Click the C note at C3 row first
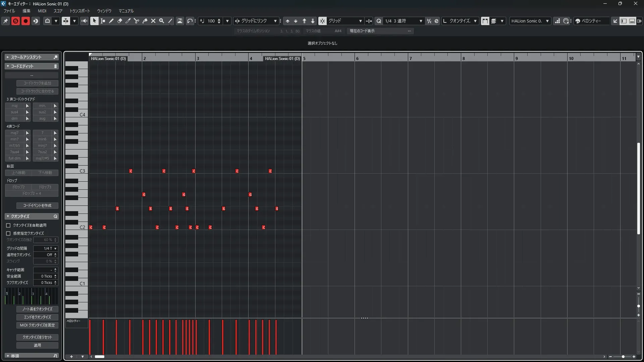Screen dimensions: 644x362 pyautogui.click(x=131, y=171)
